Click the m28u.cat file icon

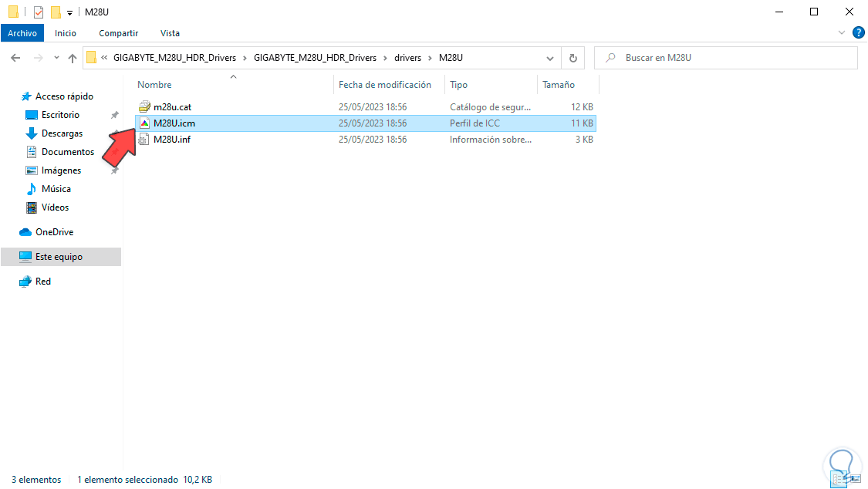[x=144, y=106]
